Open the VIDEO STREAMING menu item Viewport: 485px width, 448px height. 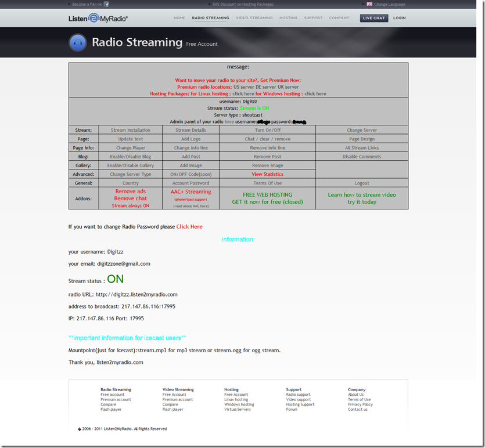tap(254, 18)
